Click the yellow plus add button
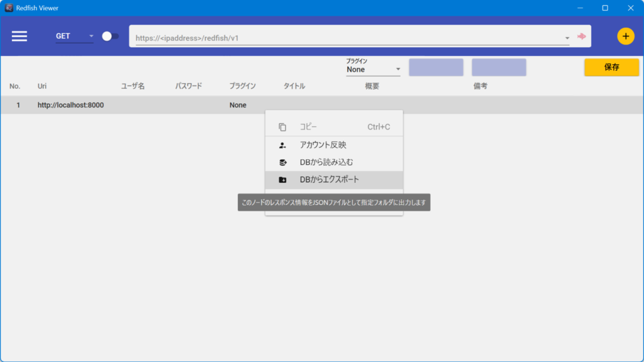Screen dimensions: 644x362 (626, 36)
